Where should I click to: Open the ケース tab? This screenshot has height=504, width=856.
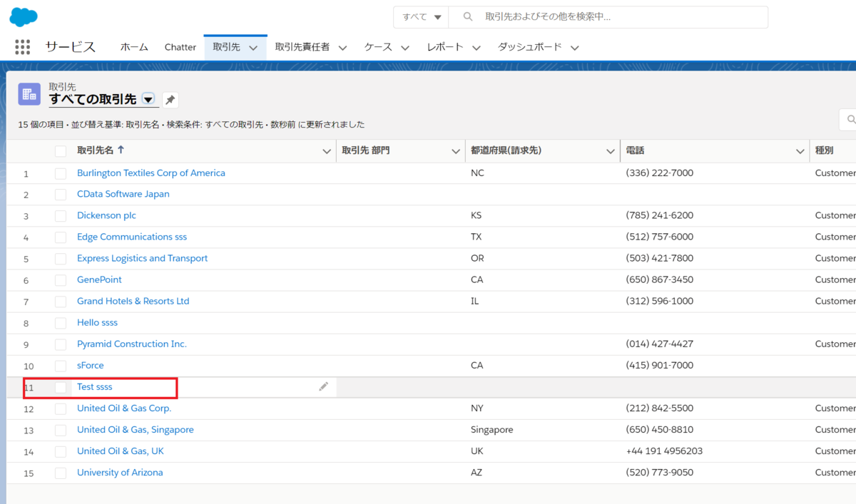click(x=378, y=47)
